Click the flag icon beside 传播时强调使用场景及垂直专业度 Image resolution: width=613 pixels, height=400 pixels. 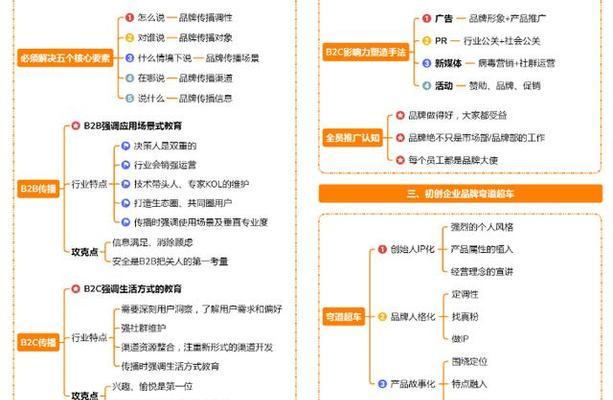[125, 222]
